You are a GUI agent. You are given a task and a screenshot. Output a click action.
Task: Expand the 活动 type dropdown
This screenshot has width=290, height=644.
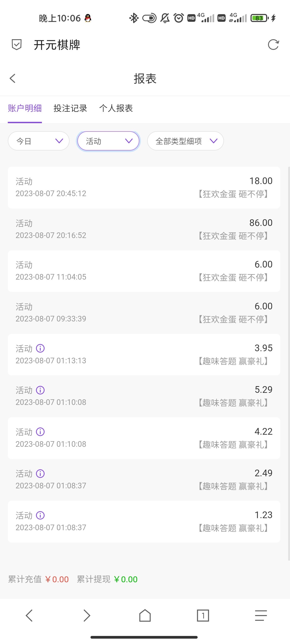tap(108, 141)
